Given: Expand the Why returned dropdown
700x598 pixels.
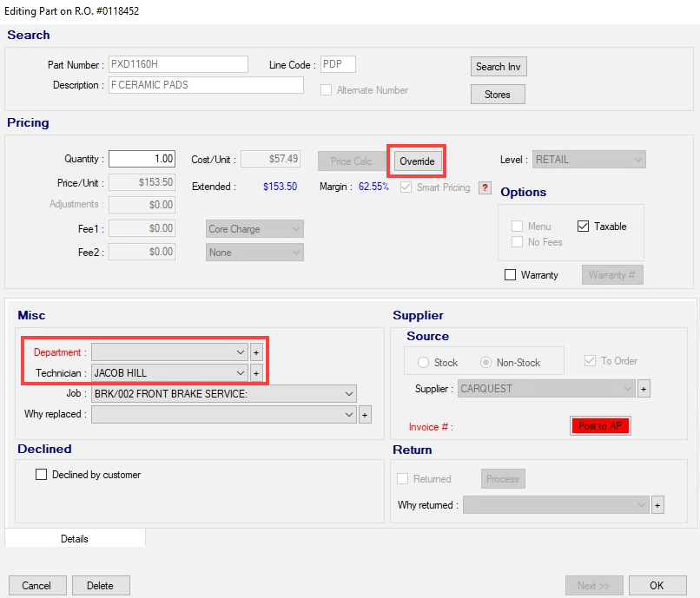Looking at the screenshot, I should [x=556, y=505].
